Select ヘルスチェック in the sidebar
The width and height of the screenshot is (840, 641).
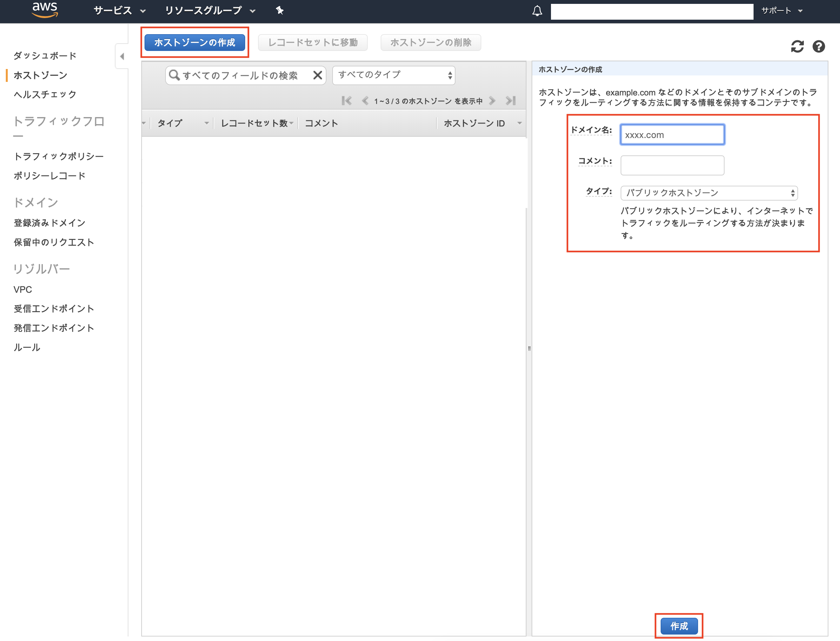coord(45,94)
